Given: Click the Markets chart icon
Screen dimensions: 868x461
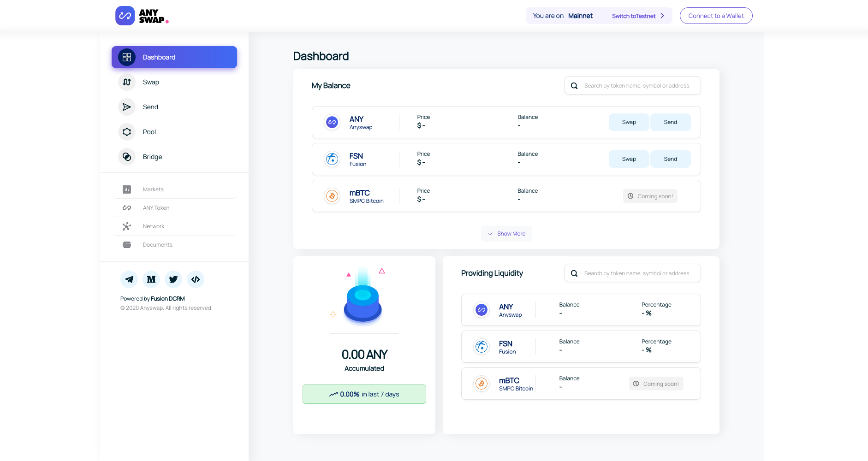Looking at the screenshot, I should click(127, 189).
